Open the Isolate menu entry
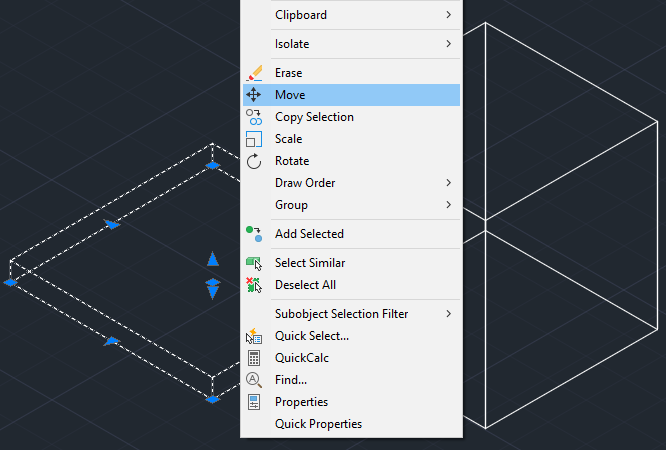666x450 pixels. coord(351,44)
